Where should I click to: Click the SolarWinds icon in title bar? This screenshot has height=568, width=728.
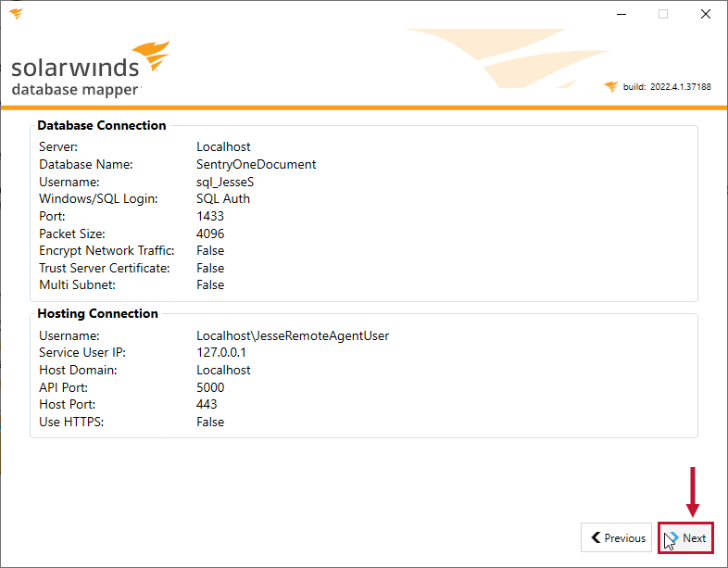click(x=16, y=14)
